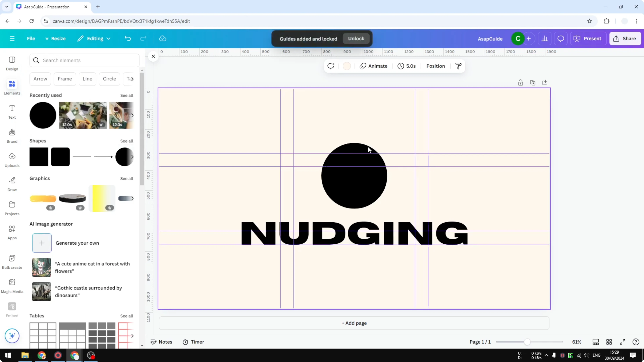The height and width of the screenshot is (362, 644).
Task: Open the help question mark icon
Action: (x=636, y=342)
